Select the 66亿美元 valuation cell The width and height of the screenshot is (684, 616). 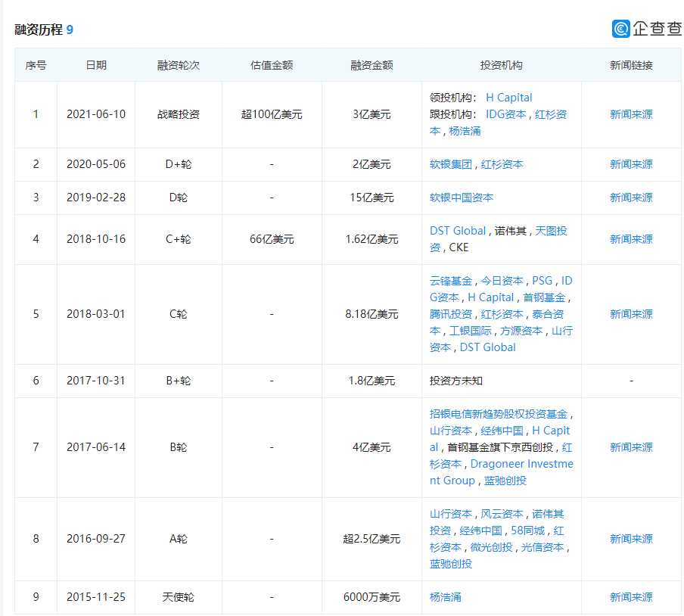coord(272,239)
